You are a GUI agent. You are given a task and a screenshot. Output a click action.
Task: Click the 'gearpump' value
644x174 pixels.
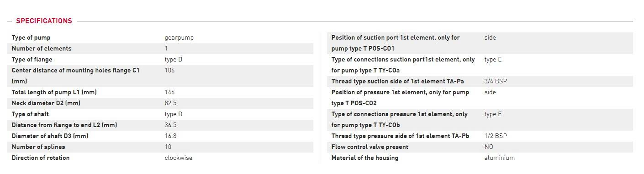pos(179,38)
